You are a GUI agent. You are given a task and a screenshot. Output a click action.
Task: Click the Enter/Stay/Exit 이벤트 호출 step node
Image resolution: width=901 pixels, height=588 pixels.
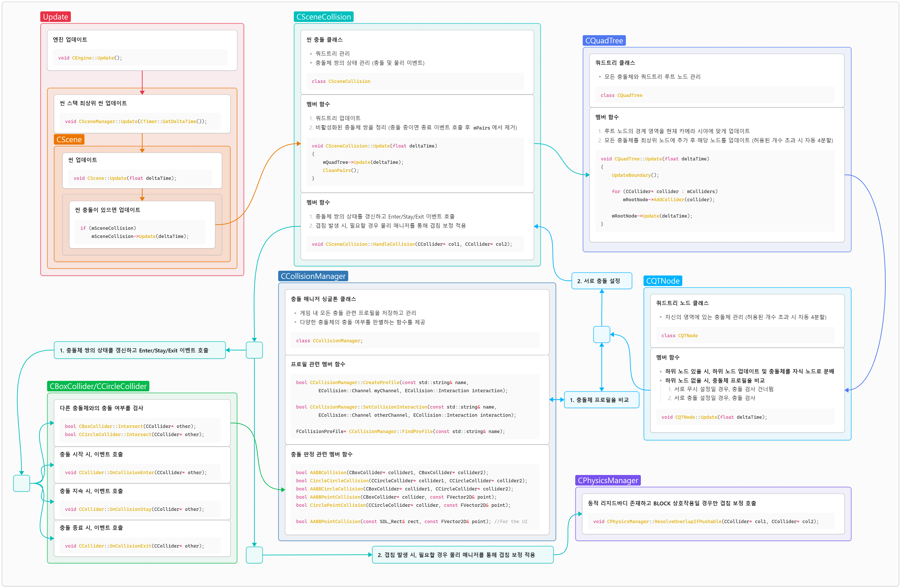[140, 350]
